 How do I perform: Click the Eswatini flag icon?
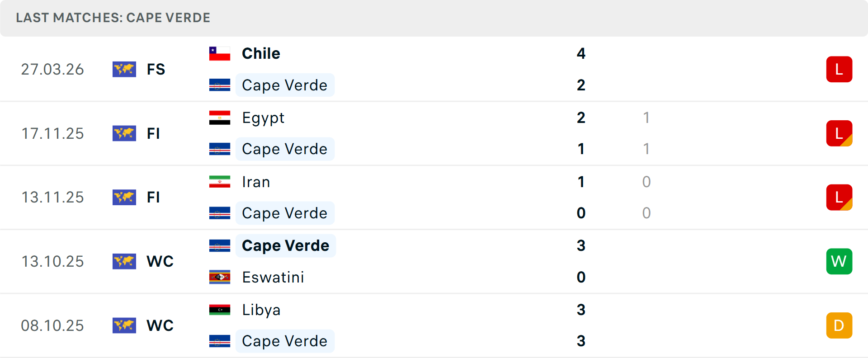coord(220,277)
